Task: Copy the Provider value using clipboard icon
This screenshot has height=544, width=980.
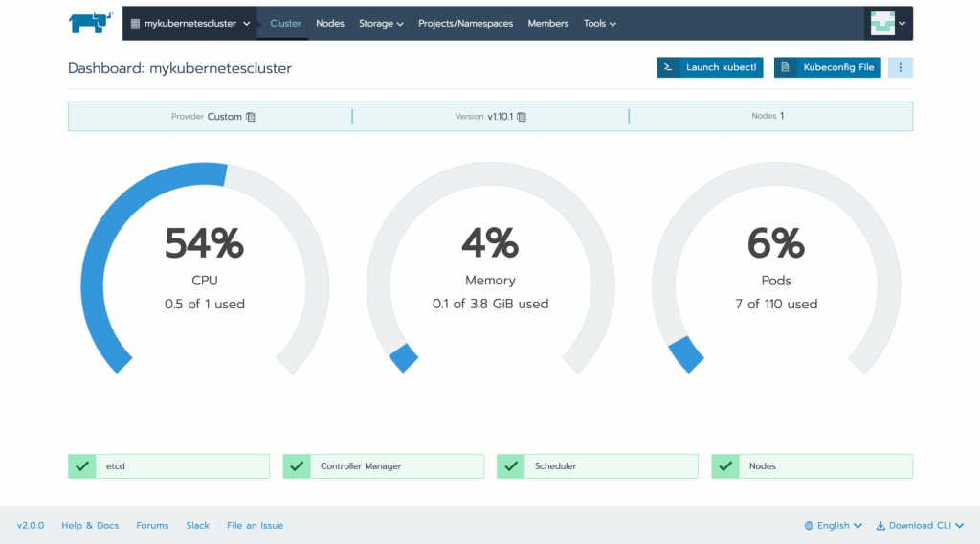Action: [251, 117]
